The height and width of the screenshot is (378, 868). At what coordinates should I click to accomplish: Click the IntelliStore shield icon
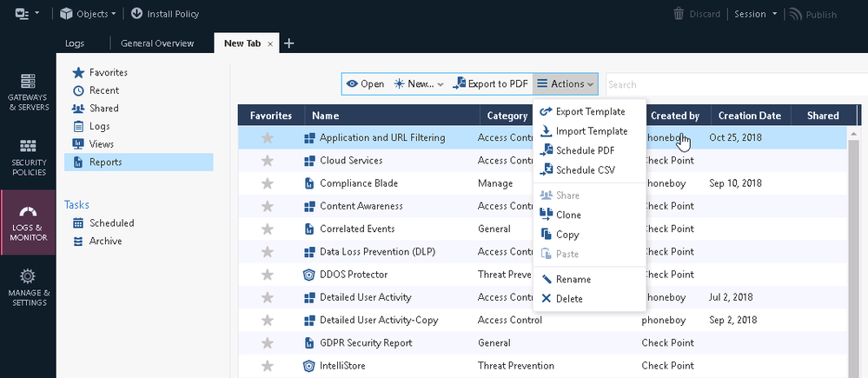309,366
